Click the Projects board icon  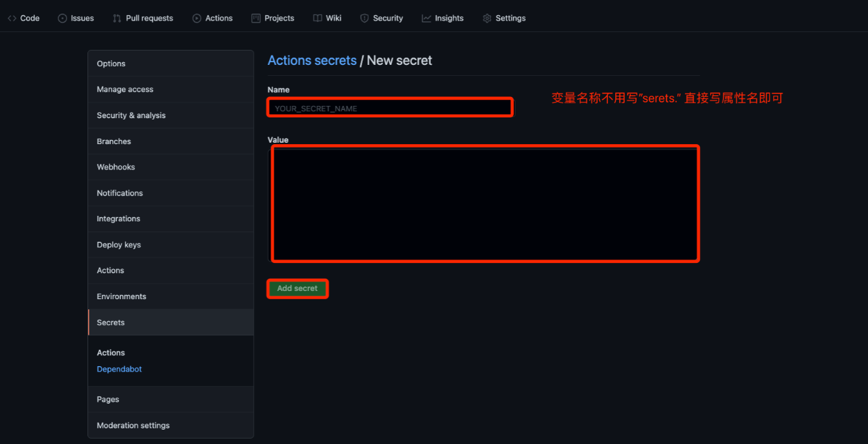click(257, 18)
